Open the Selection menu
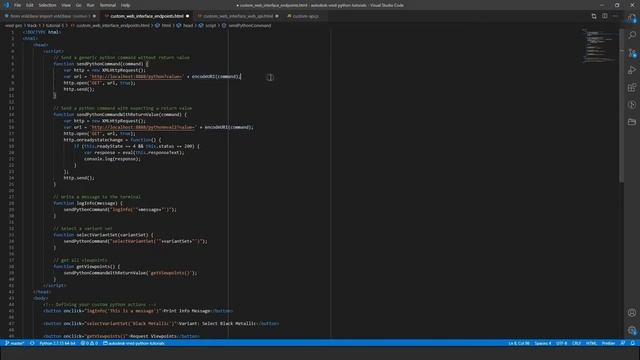The height and width of the screenshot is (360, 640). tap(47, 5)
